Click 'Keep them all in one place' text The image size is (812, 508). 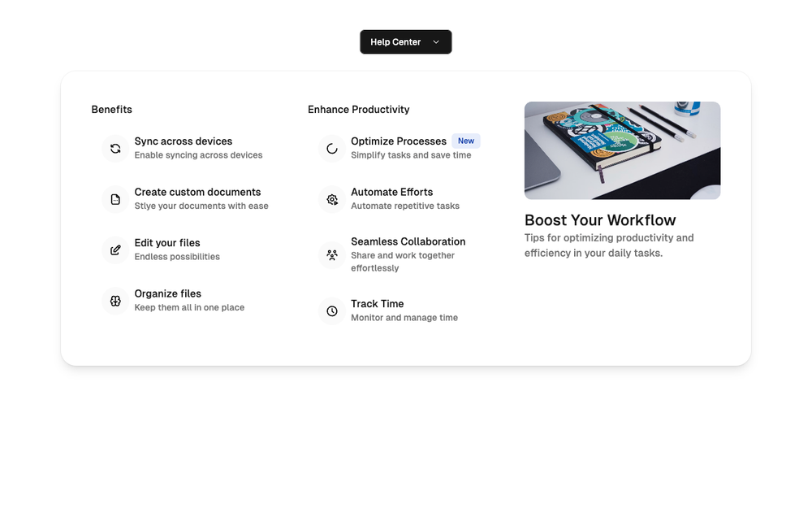189,307
